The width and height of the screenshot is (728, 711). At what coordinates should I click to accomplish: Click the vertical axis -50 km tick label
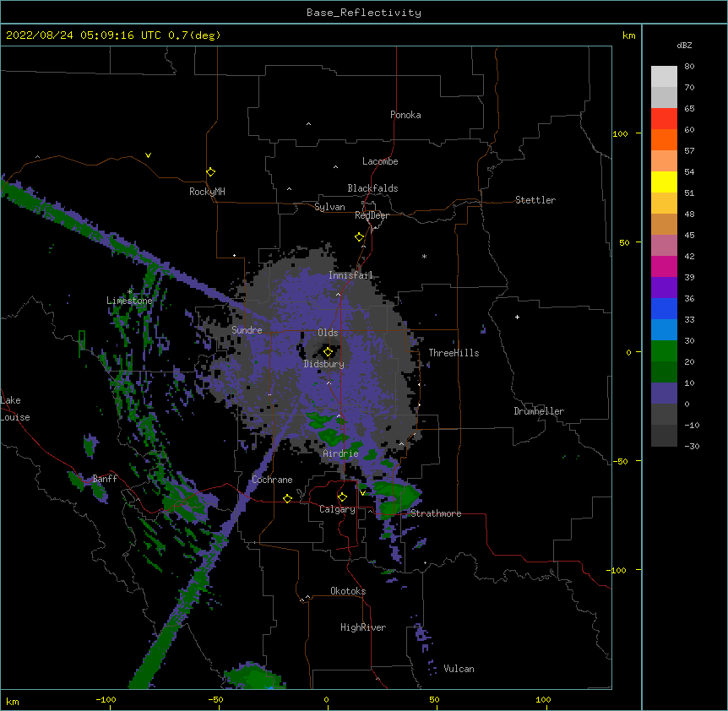tap(620, 461)
